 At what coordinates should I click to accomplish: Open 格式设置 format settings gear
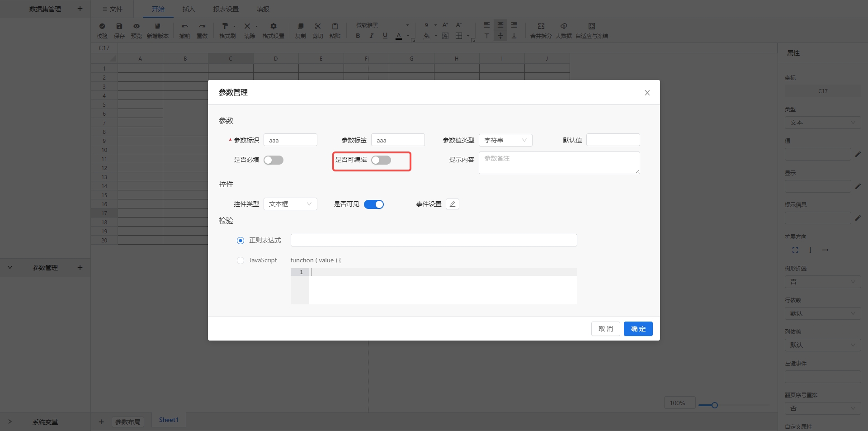274,26
